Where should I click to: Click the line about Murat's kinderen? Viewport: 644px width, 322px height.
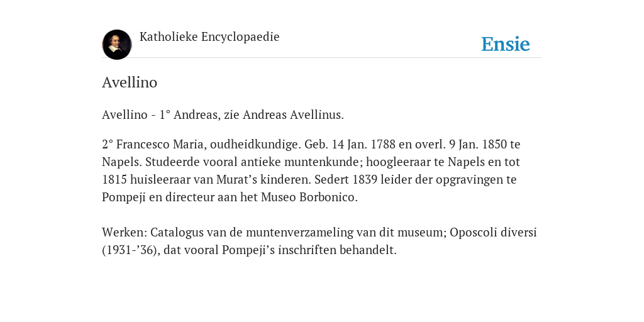point(309,180)
